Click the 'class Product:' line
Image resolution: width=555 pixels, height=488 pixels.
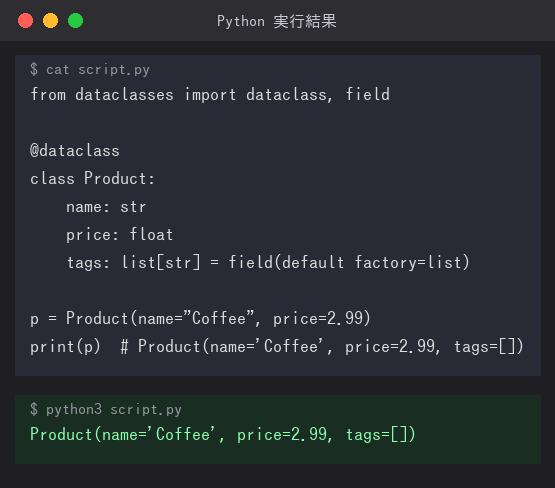coord(92,178)
